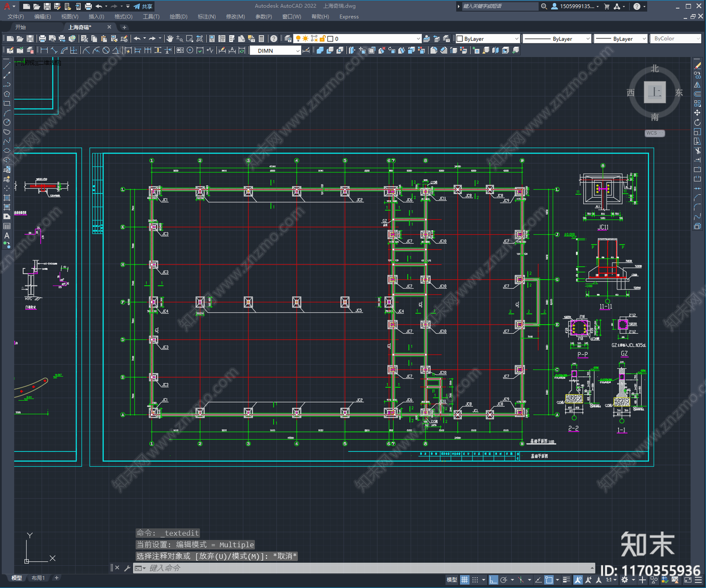Click the 模型 button in status bar

[452, 580]
